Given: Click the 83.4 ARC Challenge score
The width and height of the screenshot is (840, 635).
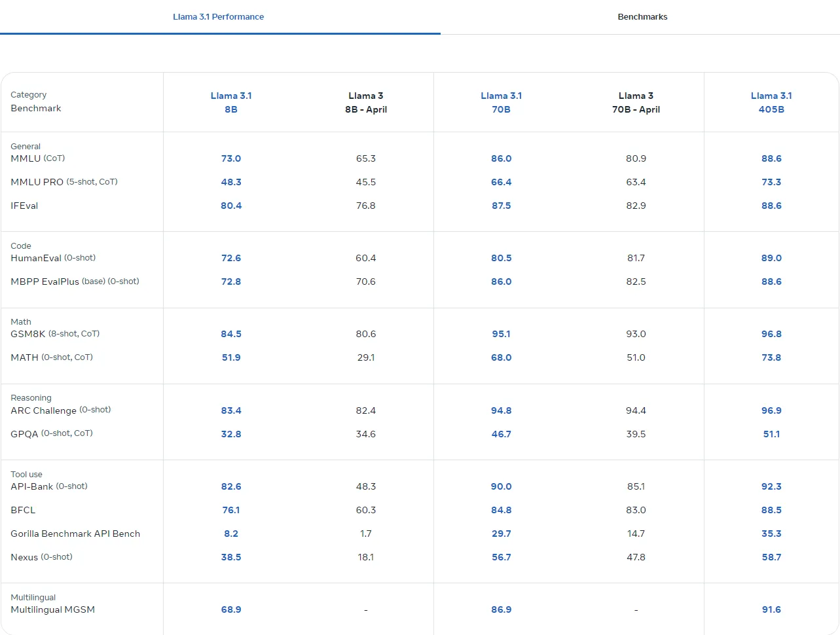Looking at the screenshot, I should [231, 410].
